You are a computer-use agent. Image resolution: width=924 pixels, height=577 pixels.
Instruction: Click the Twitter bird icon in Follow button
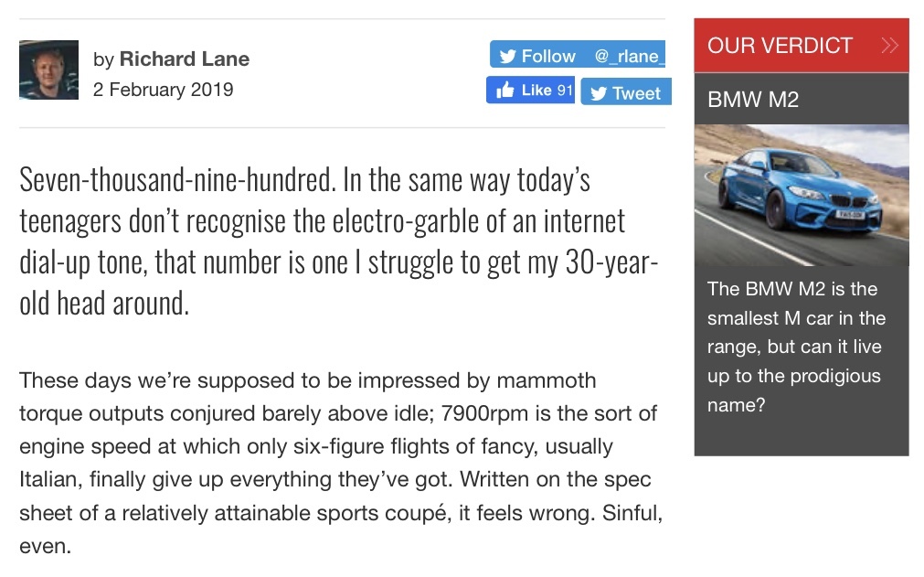(507, 56)
